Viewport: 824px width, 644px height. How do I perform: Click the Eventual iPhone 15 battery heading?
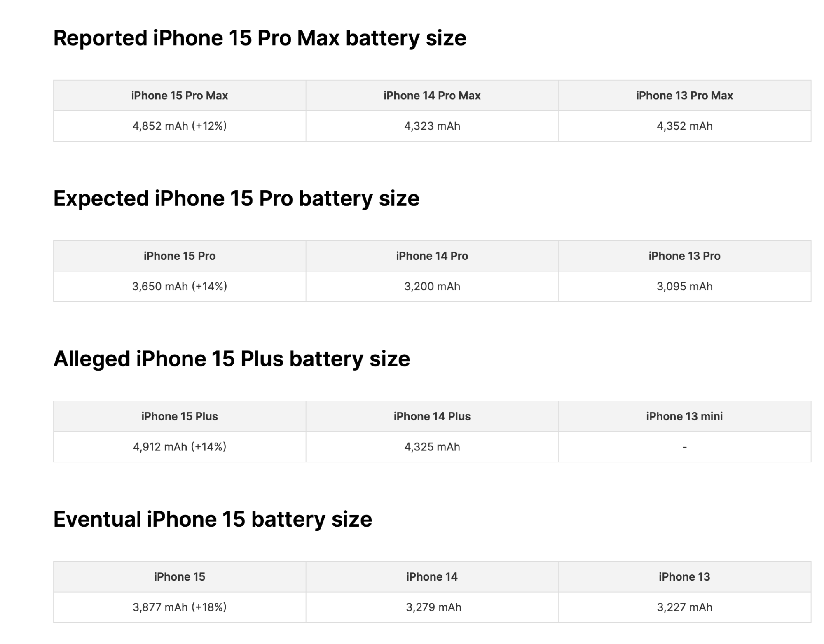tap(213, 519)
